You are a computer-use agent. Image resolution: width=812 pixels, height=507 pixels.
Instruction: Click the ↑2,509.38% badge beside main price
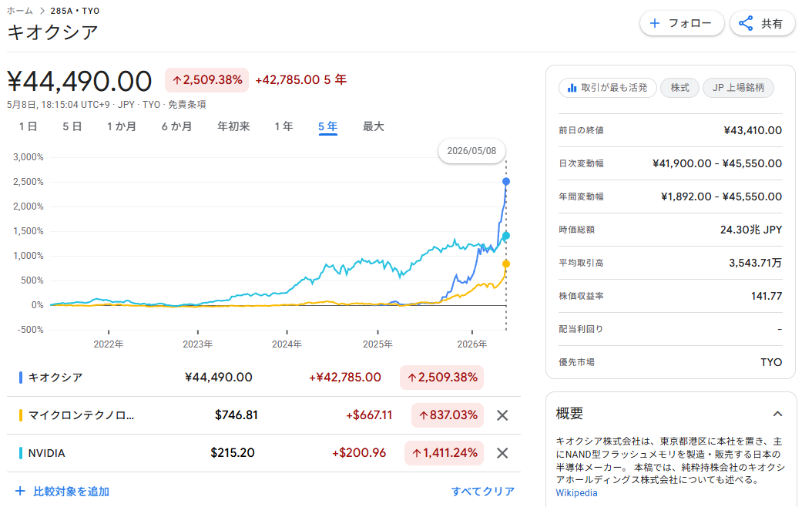click(x=206, y=80)
